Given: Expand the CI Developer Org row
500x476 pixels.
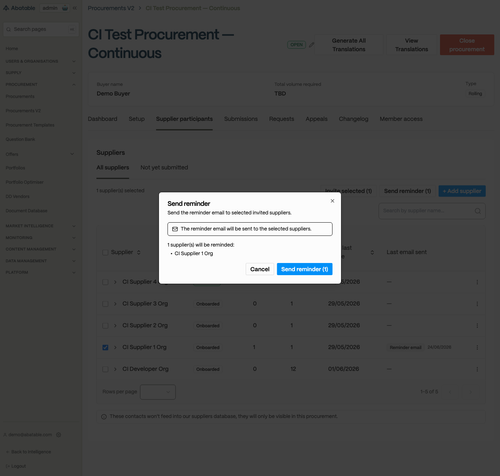Looking at the screenshot, I should (x=115, y=369).
